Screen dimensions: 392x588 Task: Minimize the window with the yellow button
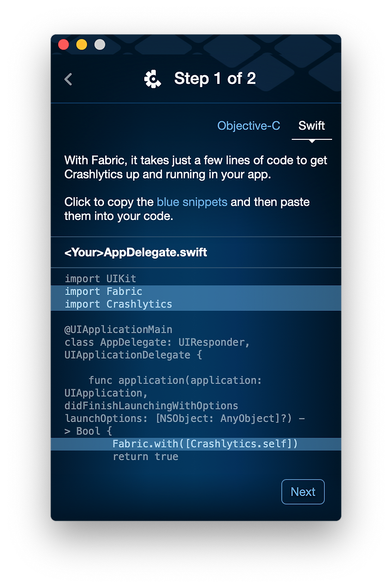coord(82,45)
